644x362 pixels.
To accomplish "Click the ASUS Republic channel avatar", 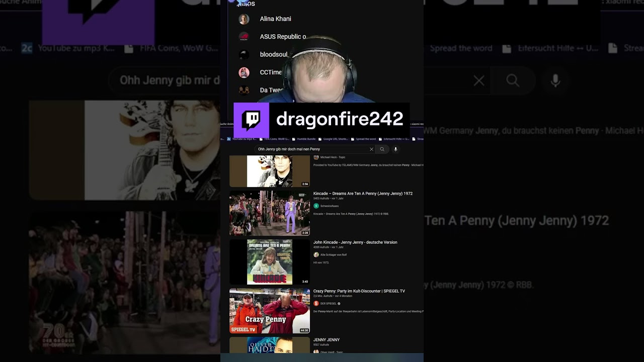I will tap(244, 37).
